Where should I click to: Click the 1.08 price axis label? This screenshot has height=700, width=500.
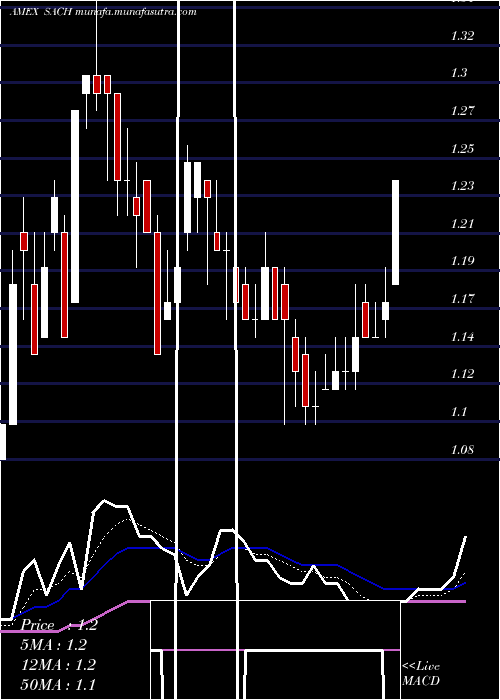(462, 449)
